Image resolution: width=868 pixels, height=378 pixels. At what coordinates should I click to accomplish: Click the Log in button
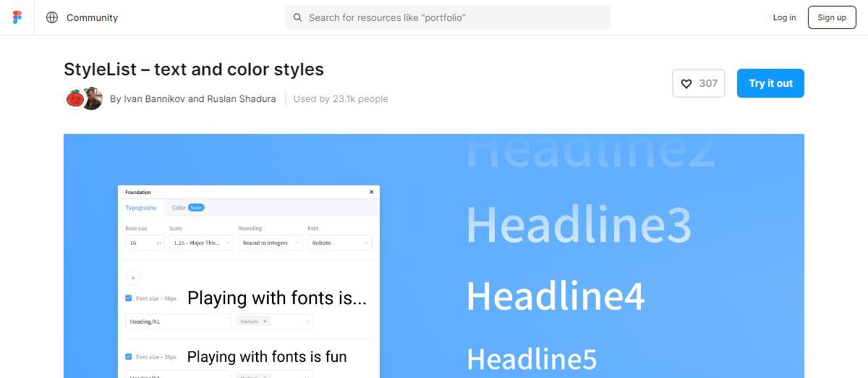[x=784, y=17]
